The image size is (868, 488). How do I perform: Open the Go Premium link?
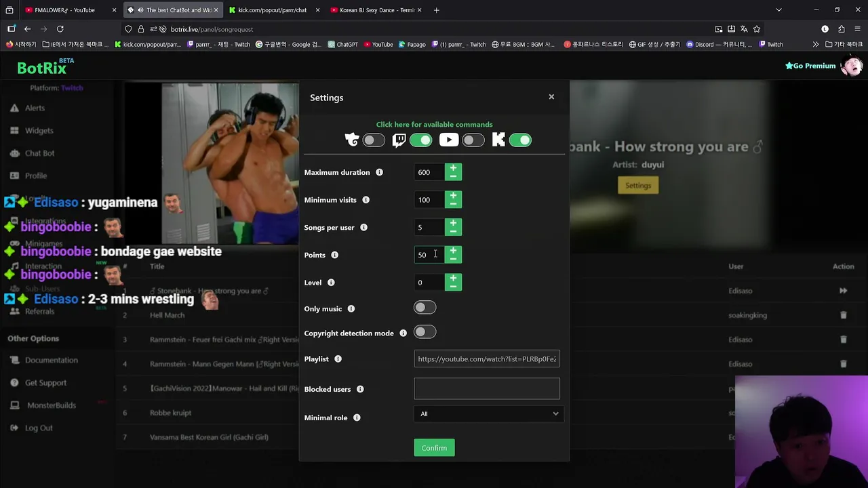(x=810, y=66)
